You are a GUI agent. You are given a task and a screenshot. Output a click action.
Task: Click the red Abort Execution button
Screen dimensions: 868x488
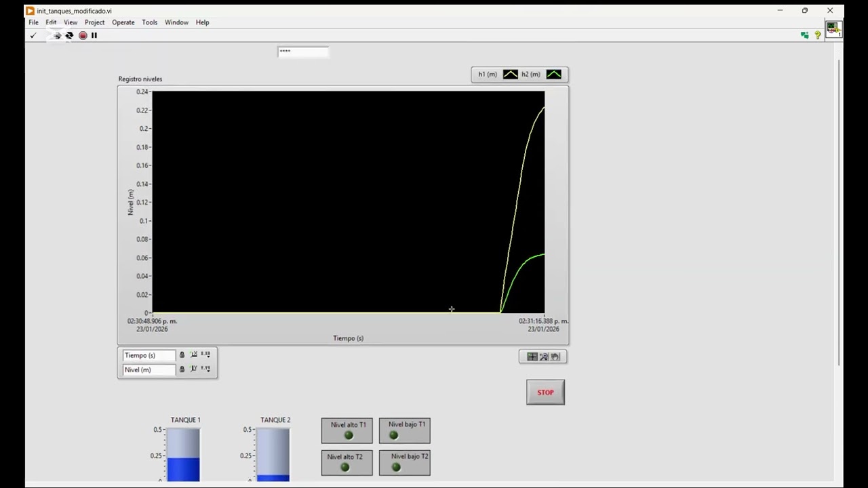coord(83,35)
